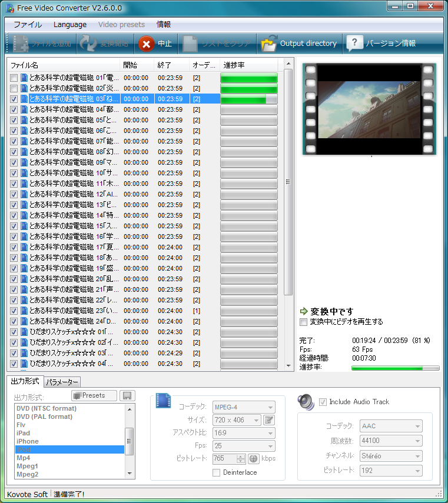Click file icon of ひだまりスケッチ 01
The height and width of the screenshot is (503, 448).
point(24,332)
